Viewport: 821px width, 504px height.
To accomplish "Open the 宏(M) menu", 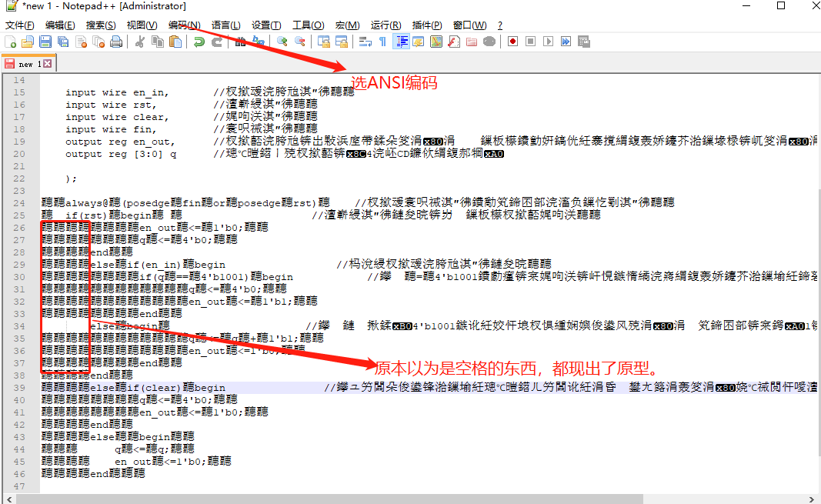I will click(x=348, y=25).
